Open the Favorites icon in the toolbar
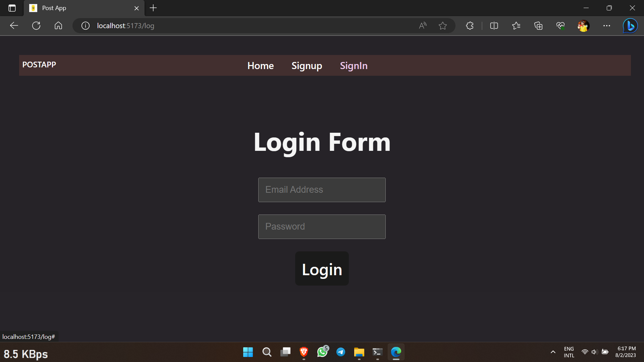Image resolution: width=644 pixels, height=362 pixels. (516, 25)
